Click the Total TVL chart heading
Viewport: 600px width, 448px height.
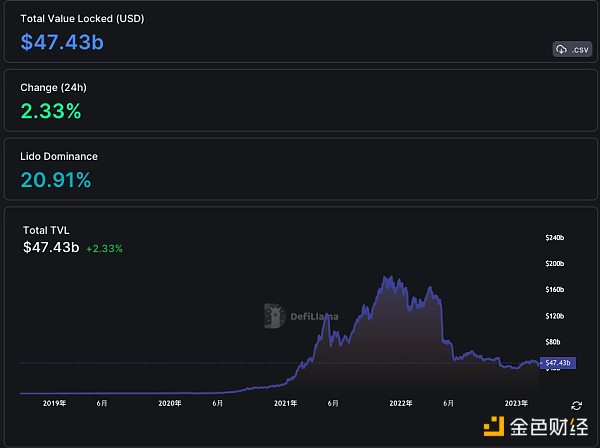[x=49, y=230]
